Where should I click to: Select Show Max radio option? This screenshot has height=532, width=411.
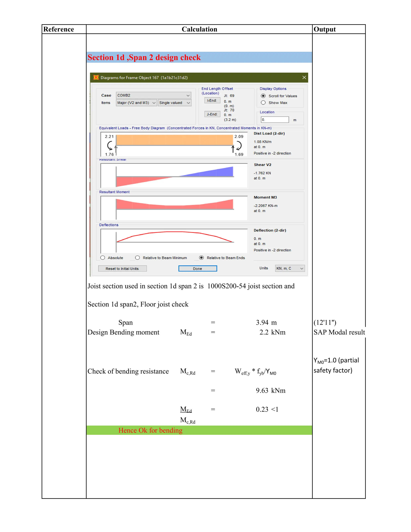tap(263, 103)
